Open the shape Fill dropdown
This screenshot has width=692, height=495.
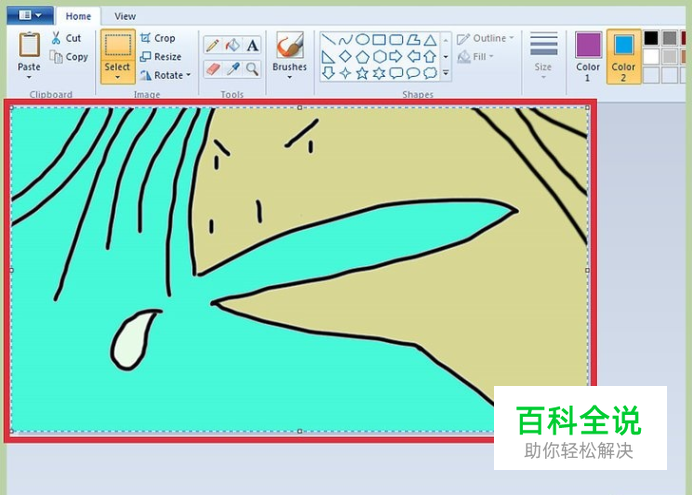pyautogui.click(x=476, y=56)
